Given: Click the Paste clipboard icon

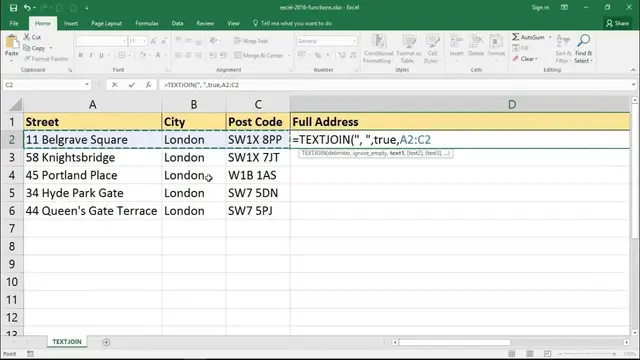Looking at the screenshot, I should coord(11,42).
